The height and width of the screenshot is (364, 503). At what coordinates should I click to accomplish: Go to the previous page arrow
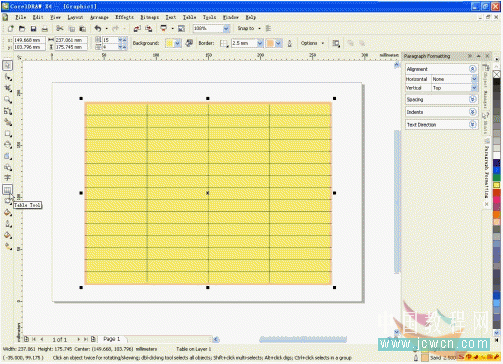(42, 339)
